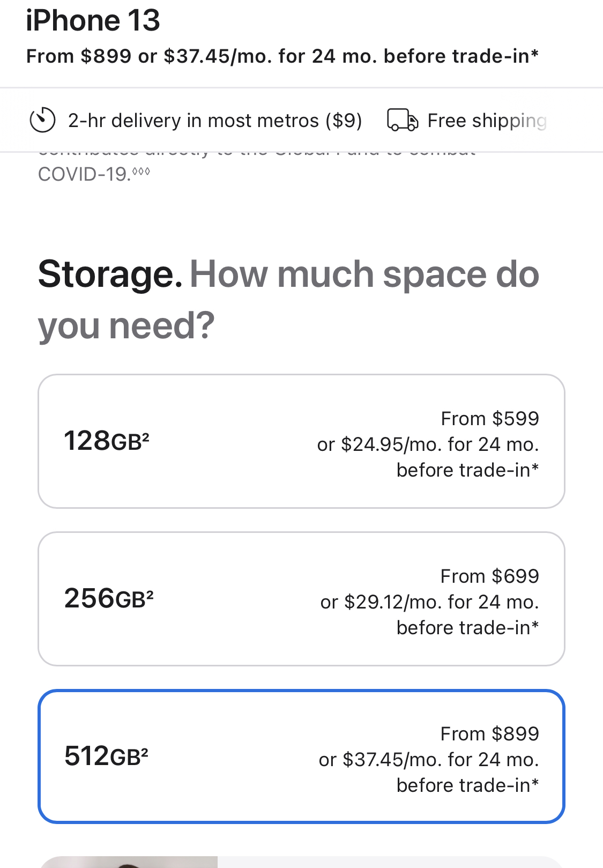Select the 512GB storage option
603x868 pixels.
tap(301, 756)
